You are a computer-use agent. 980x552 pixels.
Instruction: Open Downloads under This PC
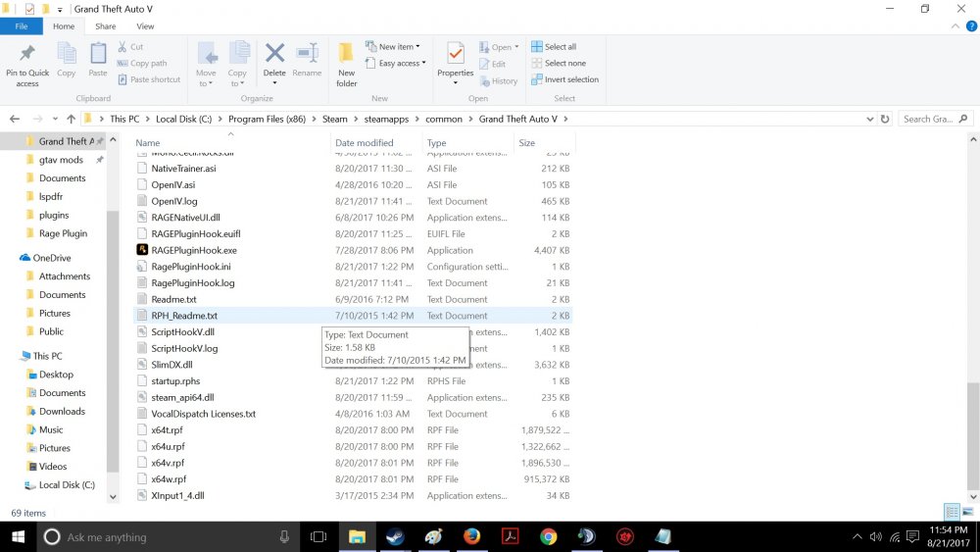61,412
